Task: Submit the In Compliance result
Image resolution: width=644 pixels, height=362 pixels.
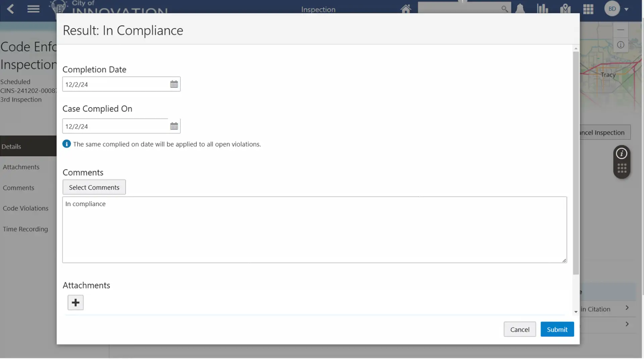Action: point(557,329)
